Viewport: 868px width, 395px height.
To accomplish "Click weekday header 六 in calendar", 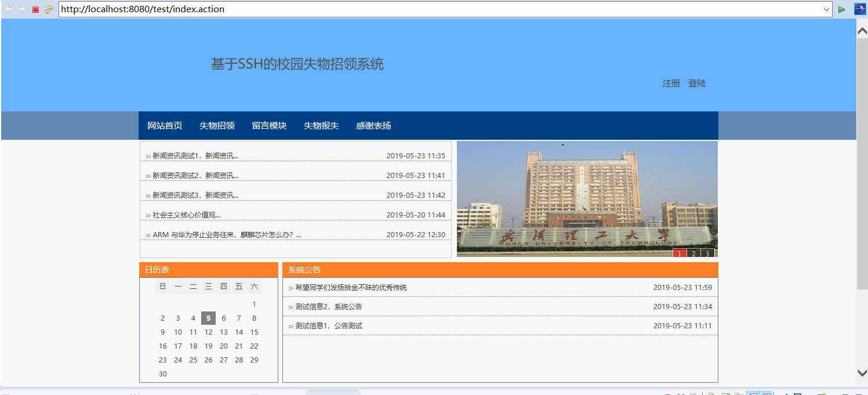I will 254,287.
